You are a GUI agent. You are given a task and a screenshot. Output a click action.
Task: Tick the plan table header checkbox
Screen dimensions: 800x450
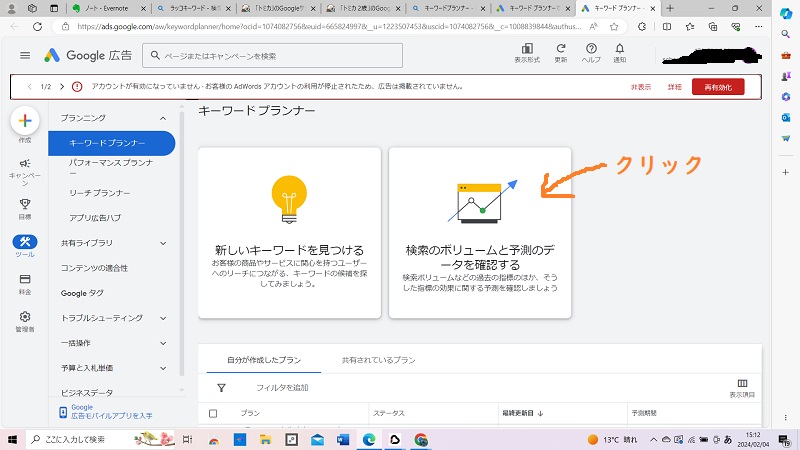(x=213, y=413)
